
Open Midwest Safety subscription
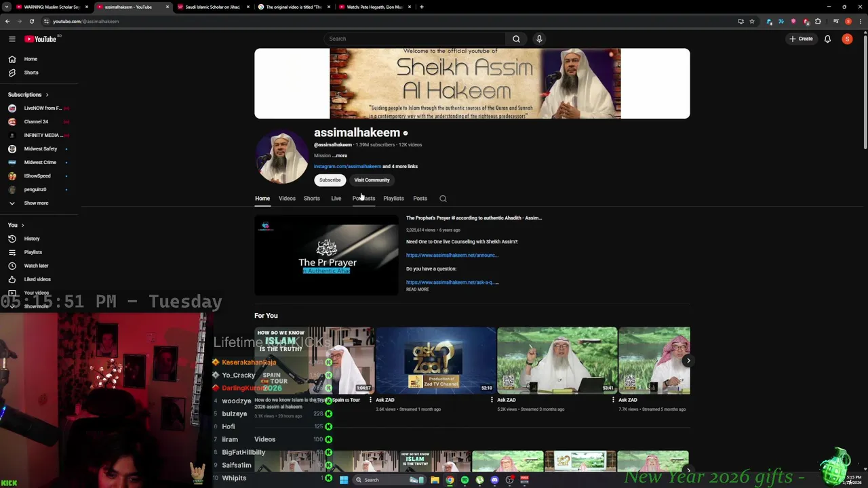pos(39,149)
